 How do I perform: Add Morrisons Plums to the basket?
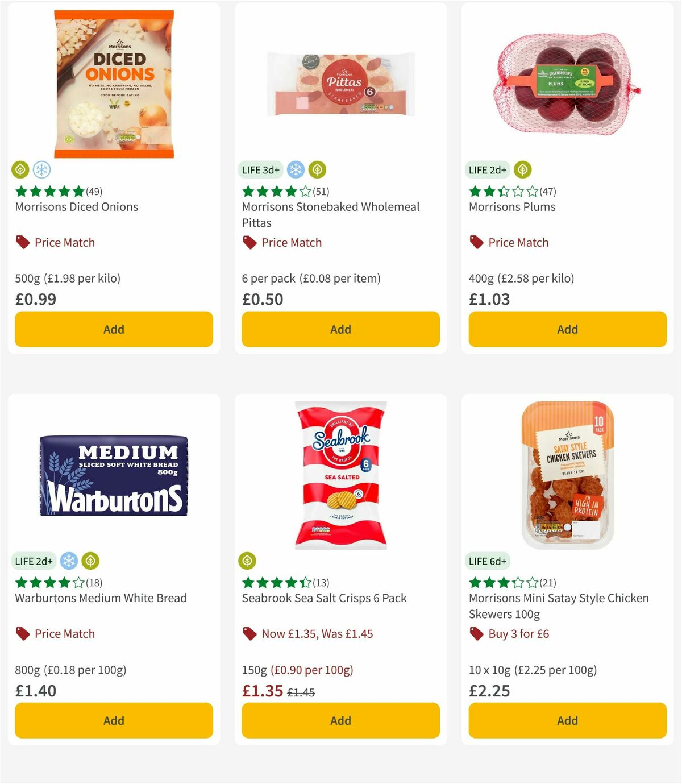[567, 329]
